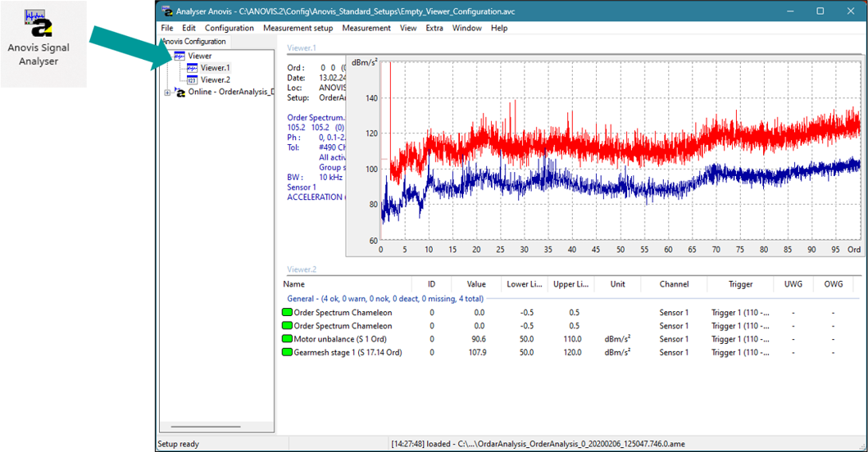Open the Help menu
Viewport: 868px width, 452px height.
pyautogui.click(x=499, y=28)
